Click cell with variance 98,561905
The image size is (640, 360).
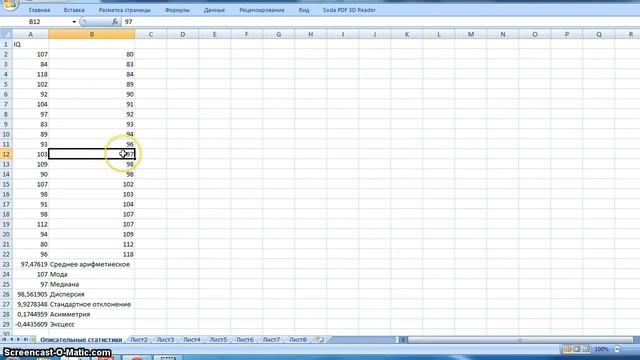click(x=30, y=294)
